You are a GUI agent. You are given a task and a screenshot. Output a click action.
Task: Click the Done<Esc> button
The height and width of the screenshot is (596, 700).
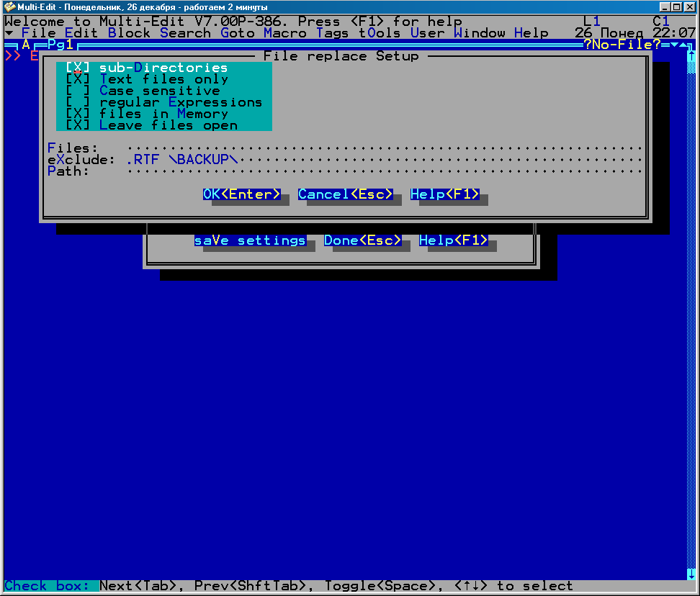click(x=362, y=240)
